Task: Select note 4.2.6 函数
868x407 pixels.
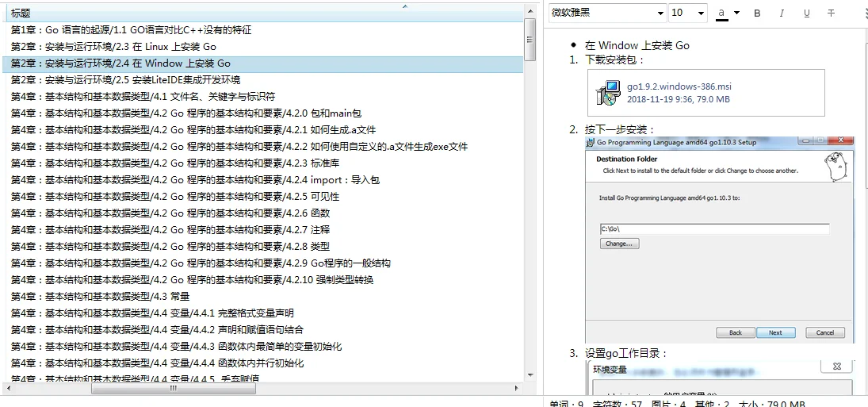Action: tap(264, 213)
